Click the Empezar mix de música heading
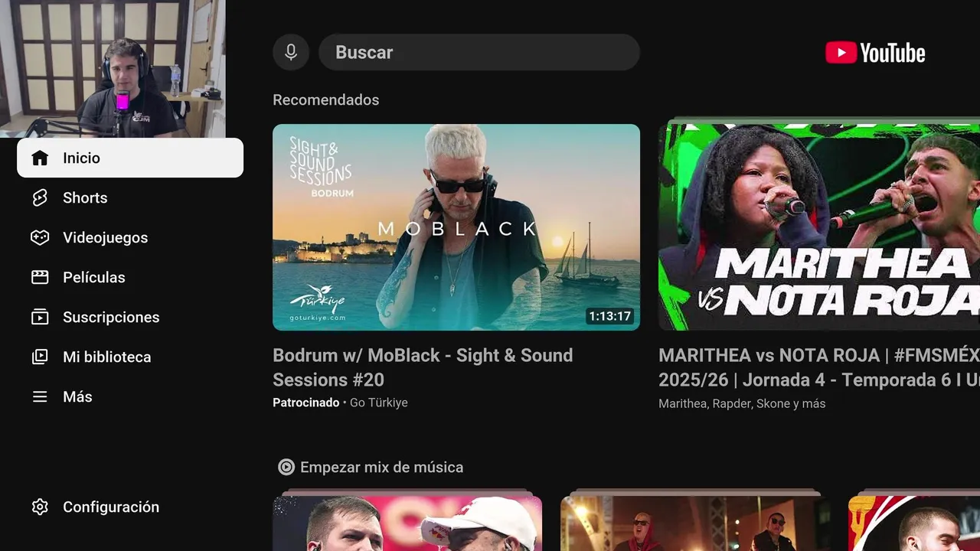The image size is (980, 551). 381,467
